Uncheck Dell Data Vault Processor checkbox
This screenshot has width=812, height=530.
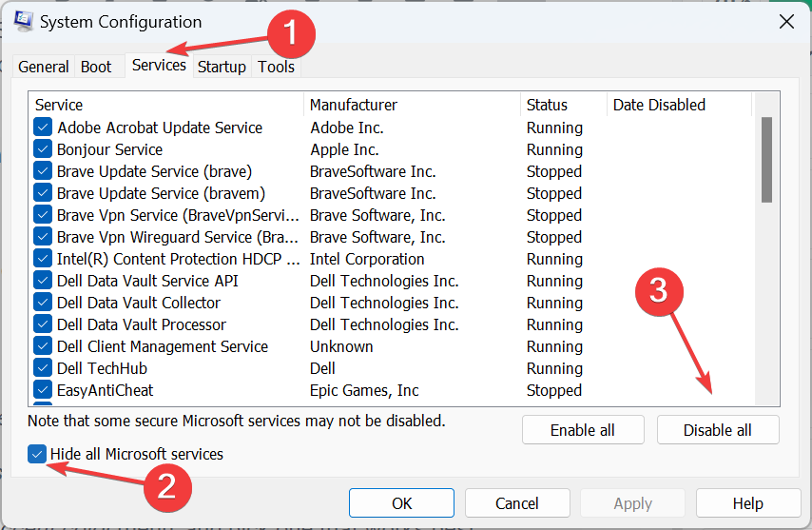pyautogui.click(x=43, y=324)
